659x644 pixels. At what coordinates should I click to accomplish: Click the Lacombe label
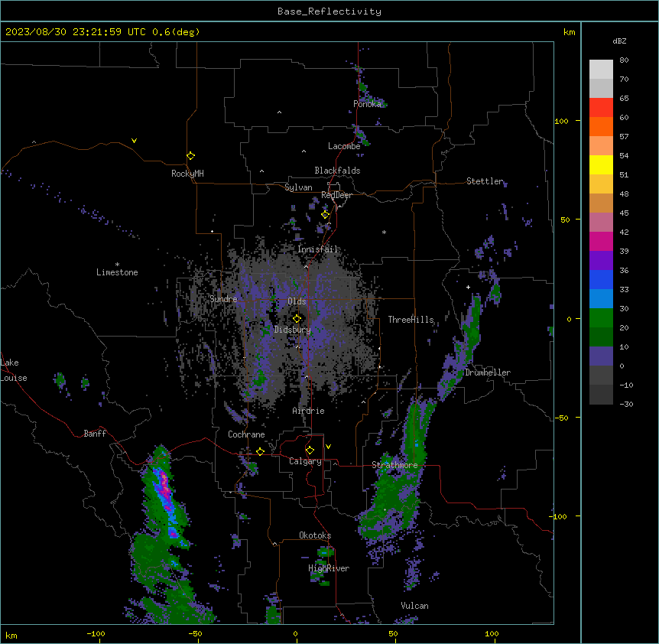344,146
